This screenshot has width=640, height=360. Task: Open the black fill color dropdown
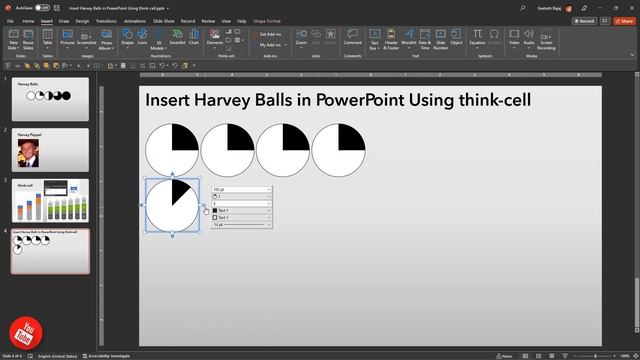click(x=242, y=210)
